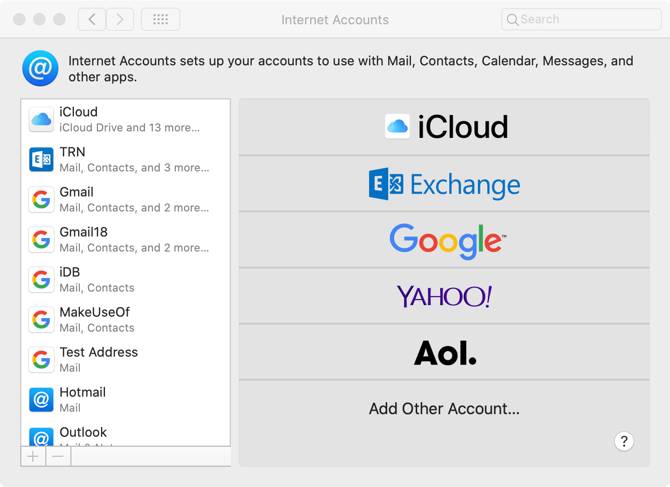This screenshot has width=670, height=487.
Task: Choose the Exchange account type
Action: pyautogui.click(x=444, y=184)
